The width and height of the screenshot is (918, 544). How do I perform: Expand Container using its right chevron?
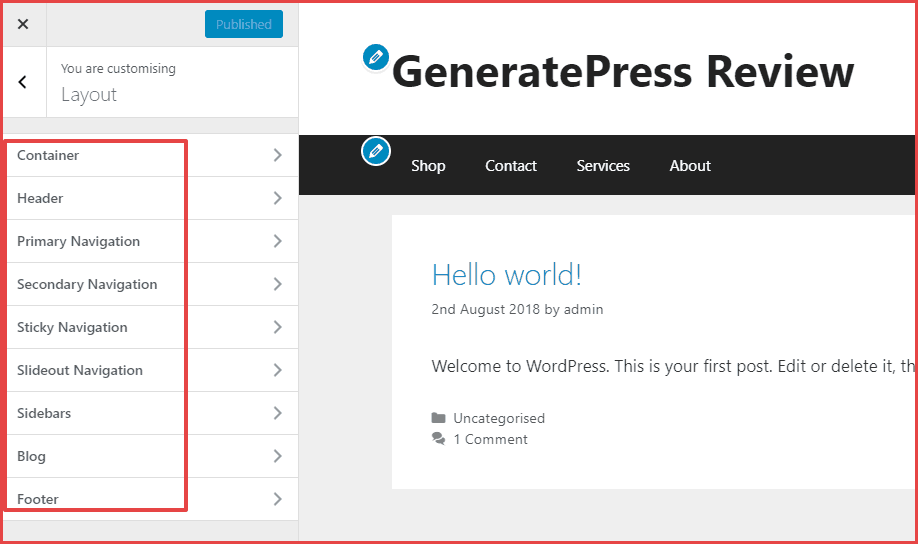click(x=278, y=155)
